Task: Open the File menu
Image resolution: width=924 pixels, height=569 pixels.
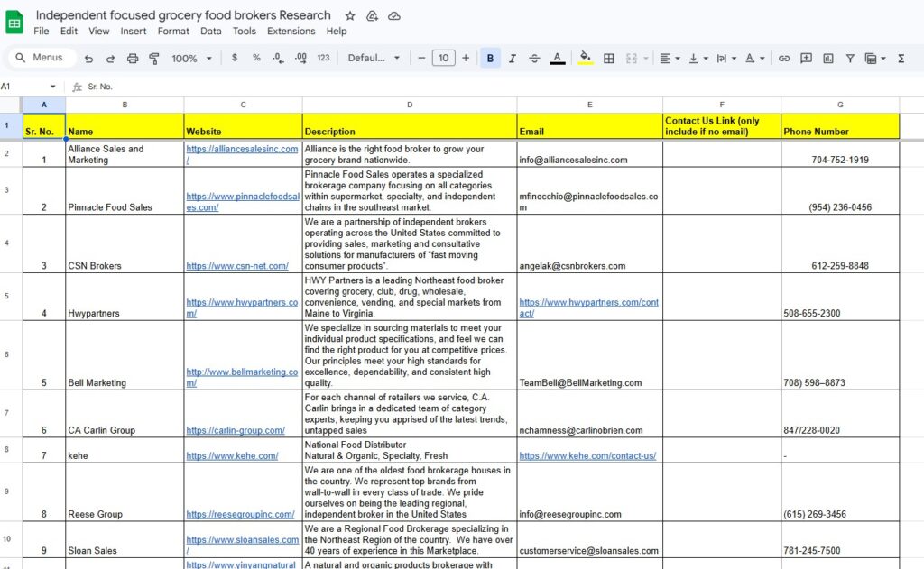Action: point(42,32)
